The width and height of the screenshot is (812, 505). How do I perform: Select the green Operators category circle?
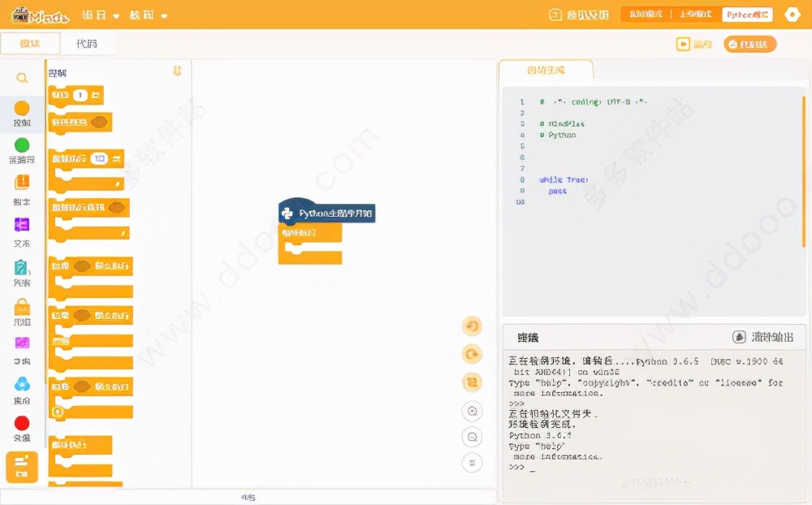point(22,145)
